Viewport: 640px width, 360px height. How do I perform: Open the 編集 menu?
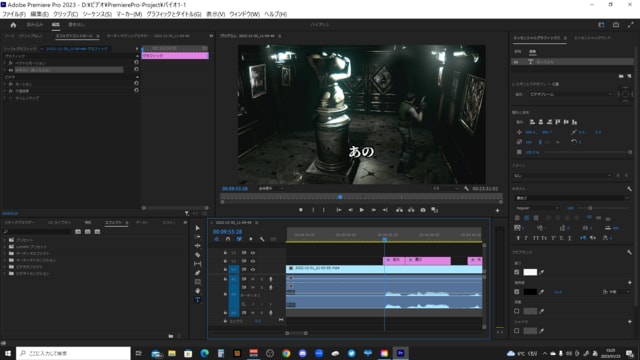(39, 14)
